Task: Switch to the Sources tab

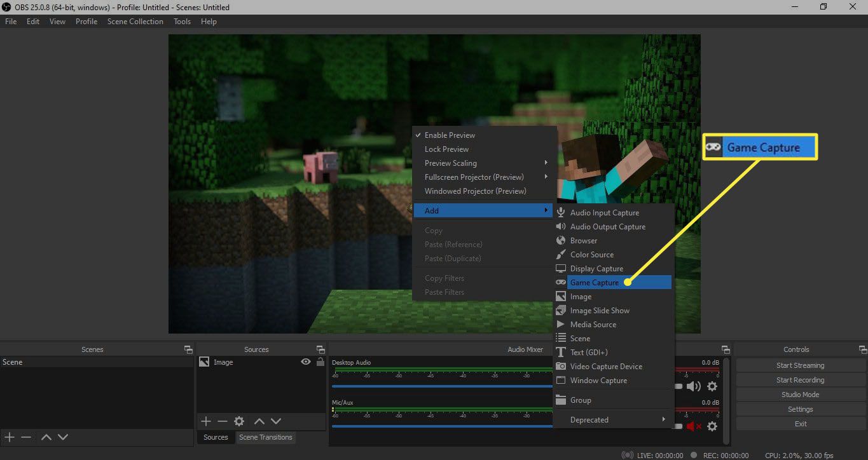Action: click(216, 437)
